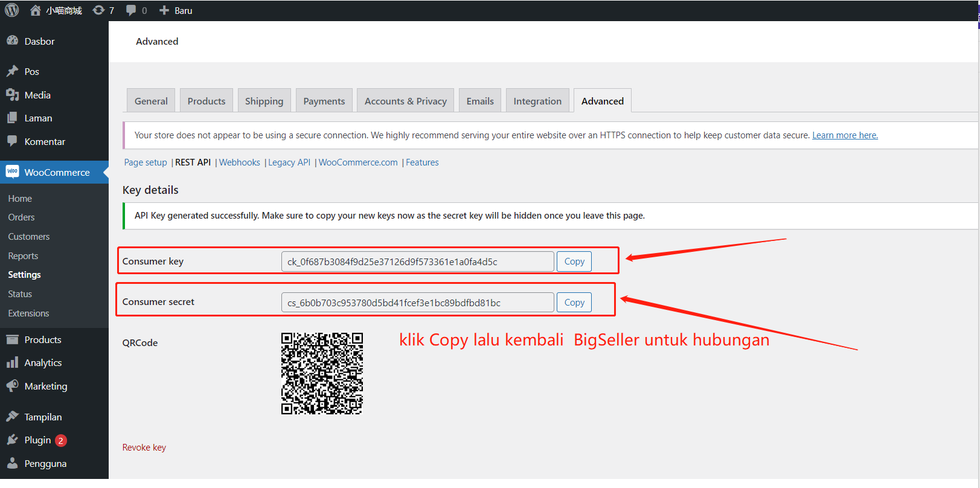Select the Emails settings tab
The image size is (980, 488).
pos(480,101)
